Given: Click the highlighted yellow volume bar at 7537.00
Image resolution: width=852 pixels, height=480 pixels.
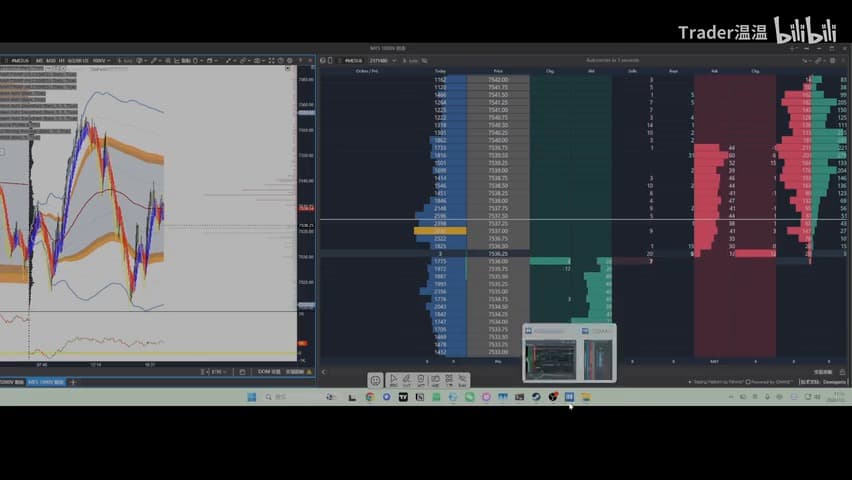Looking at the screenshot, I should (440, 231).
